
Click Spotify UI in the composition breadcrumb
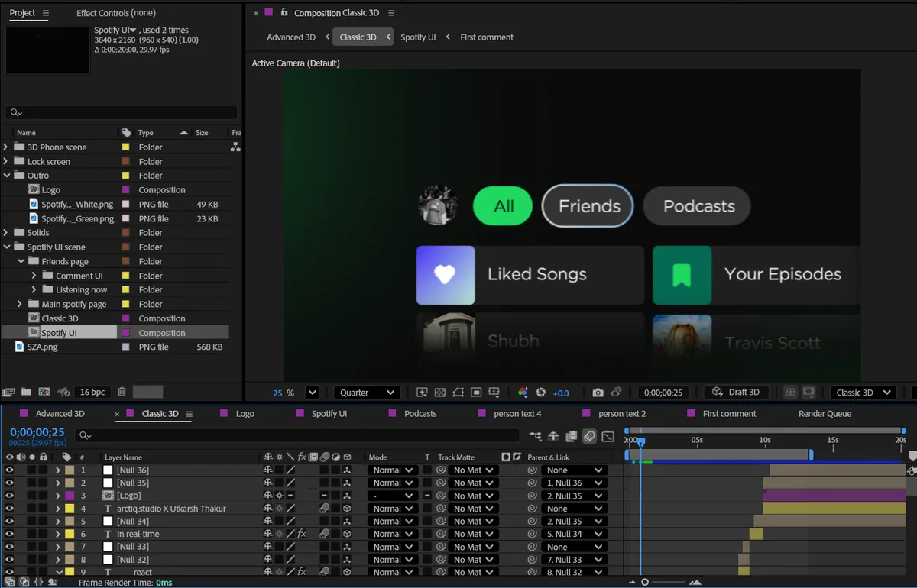[x=418, y=37]
